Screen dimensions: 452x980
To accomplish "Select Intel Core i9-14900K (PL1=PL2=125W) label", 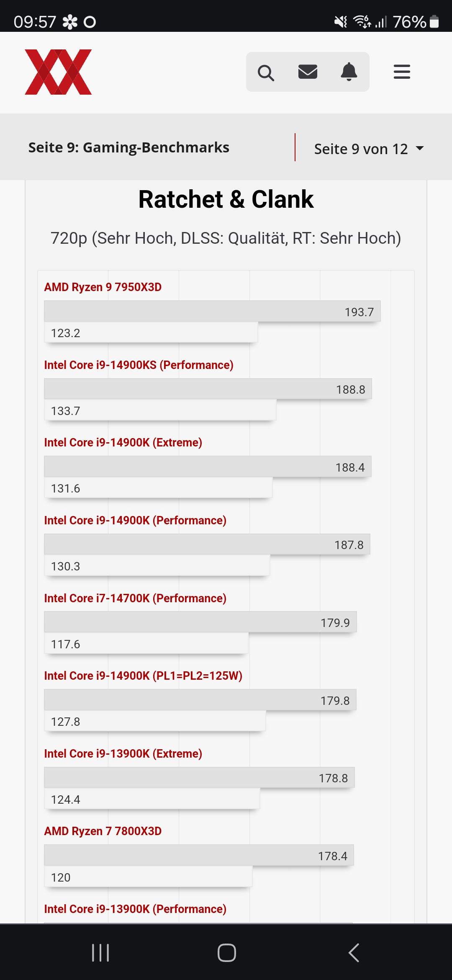I will tap(143, 676).
